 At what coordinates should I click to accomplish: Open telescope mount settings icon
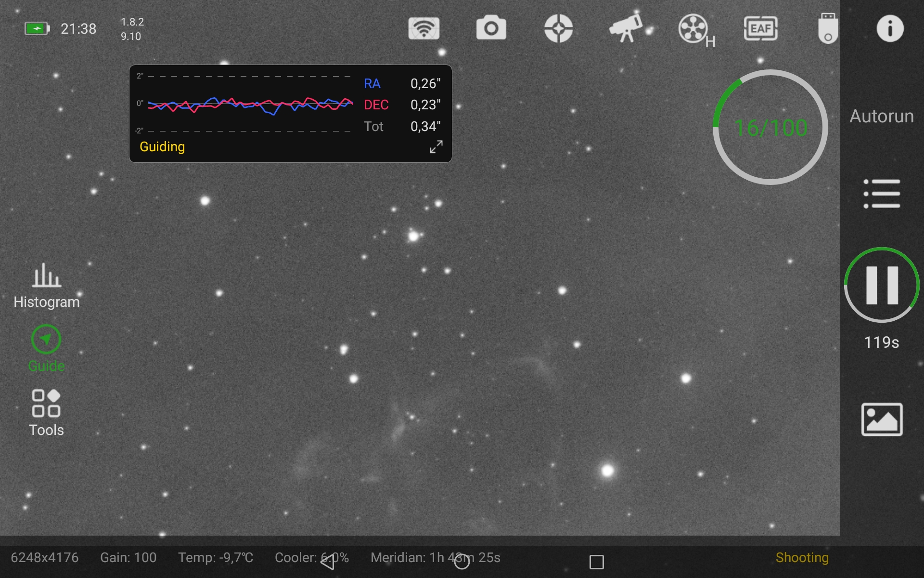tap(626, 28)
